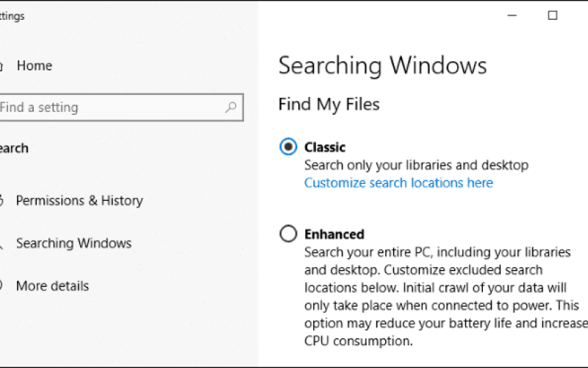The width and height of the screenshot is (588, 368).
Task: Click the Search category heading in sidebar
Action: tap(14, 149)
